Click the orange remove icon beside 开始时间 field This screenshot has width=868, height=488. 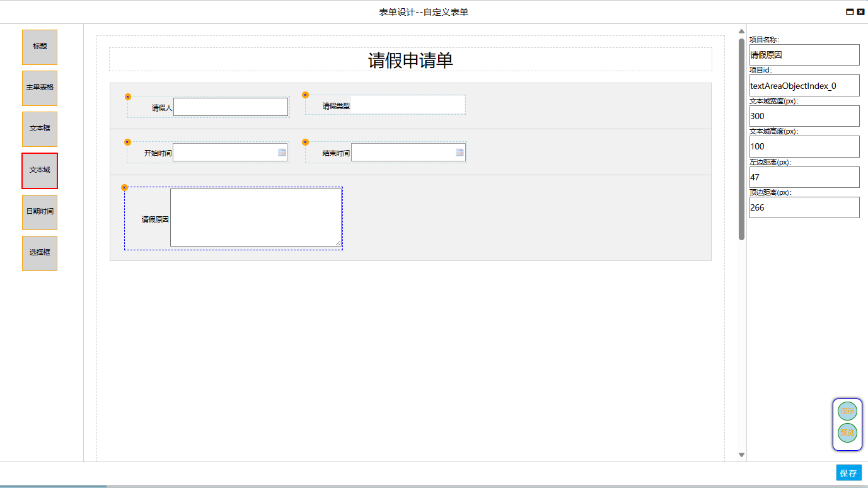[127, 142]
